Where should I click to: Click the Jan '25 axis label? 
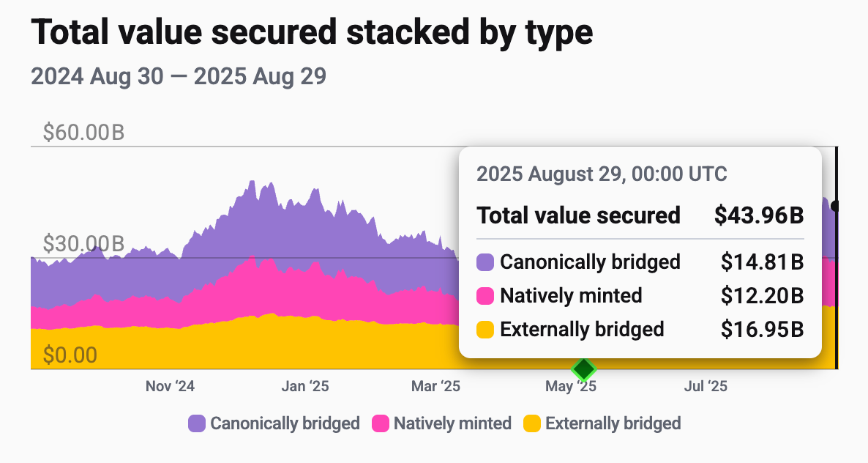(x=305, y=386)
